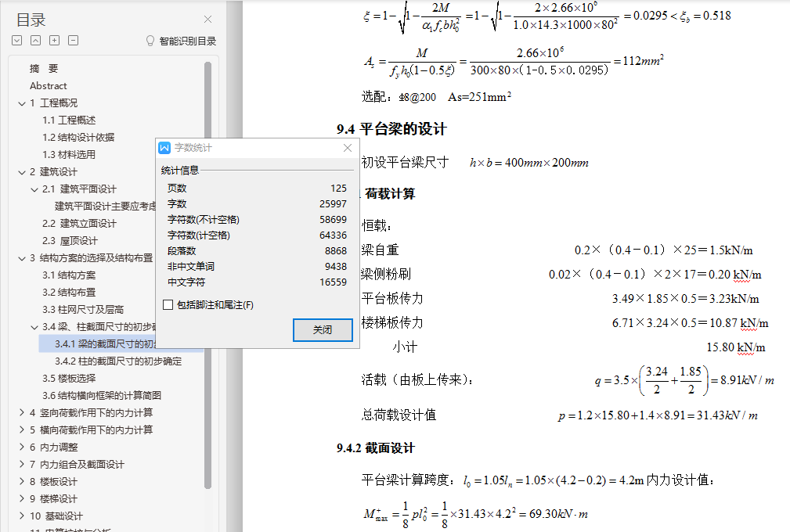Click the collapse-all icon in the outline panel
The width and height of the screenshot is (790, 532).
coord(36,40)
